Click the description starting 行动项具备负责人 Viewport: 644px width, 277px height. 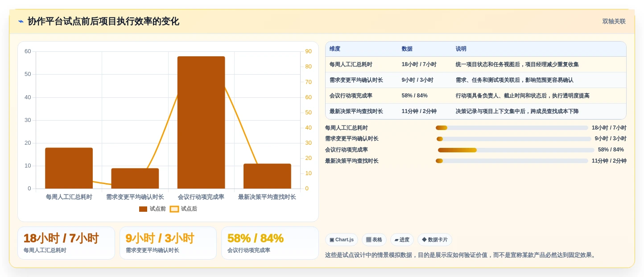point(523,96)
